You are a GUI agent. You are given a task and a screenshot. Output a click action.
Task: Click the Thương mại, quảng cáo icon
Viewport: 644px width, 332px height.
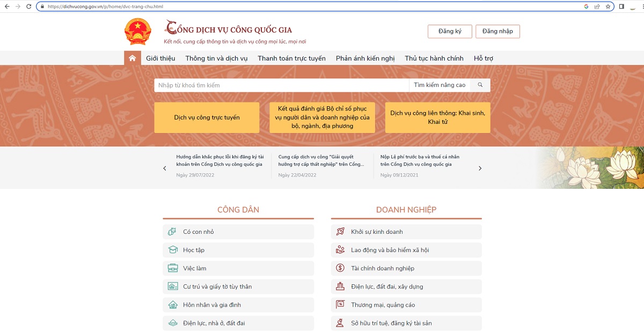click(x=340, y=305)
